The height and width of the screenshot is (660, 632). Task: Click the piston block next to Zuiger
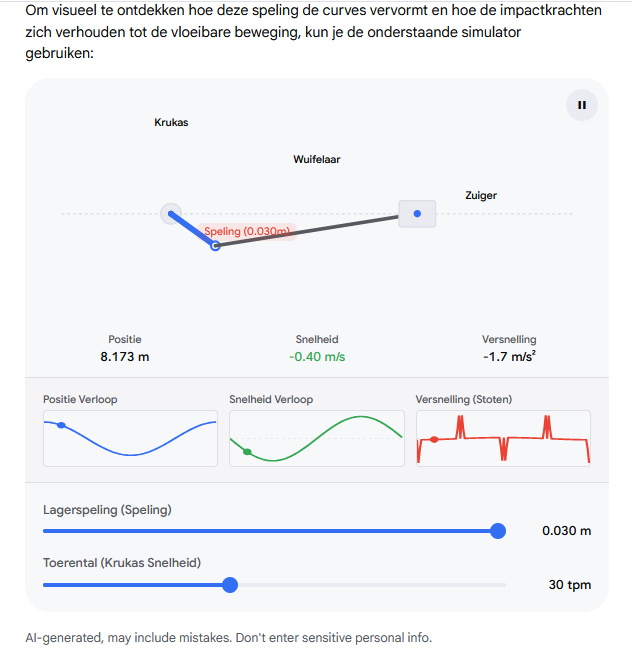[417, 214]
